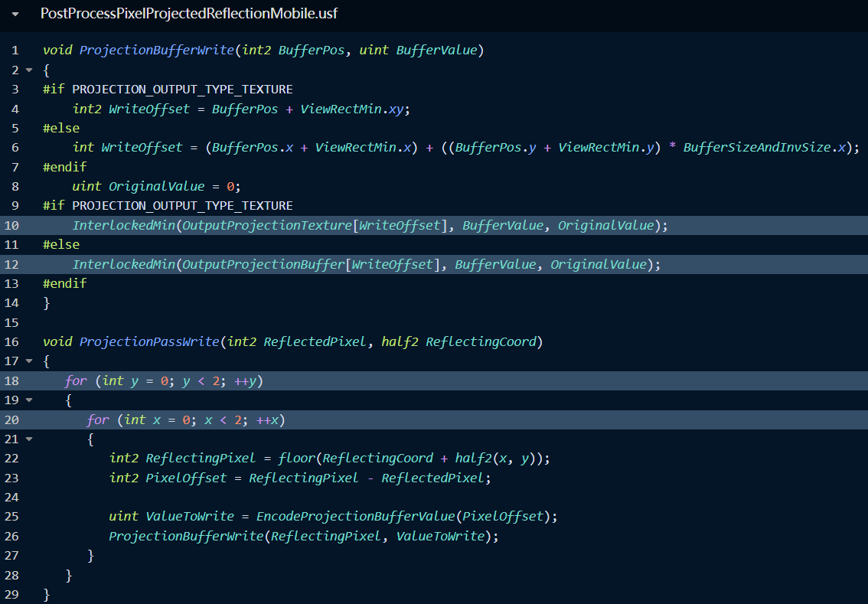Click line number 20 in the gutter
The width and height of the screenshot is (868, 604).
[x=15, y=420]
